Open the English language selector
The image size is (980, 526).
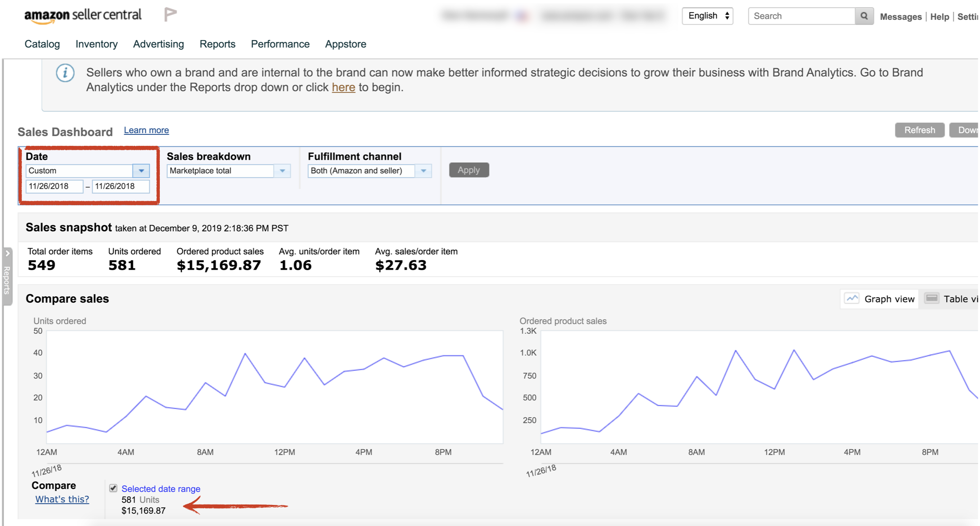[707, 16]
